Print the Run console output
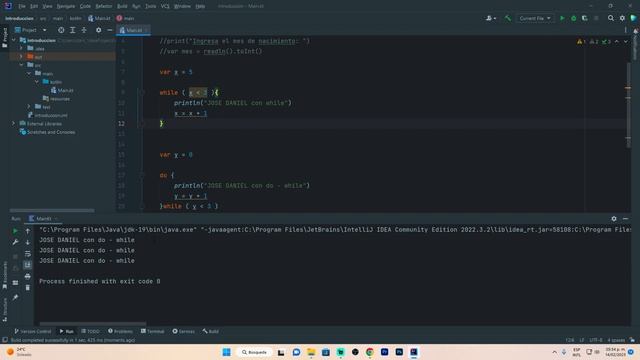The width and height of the screenshot is (640, 360). click(27, 277)
